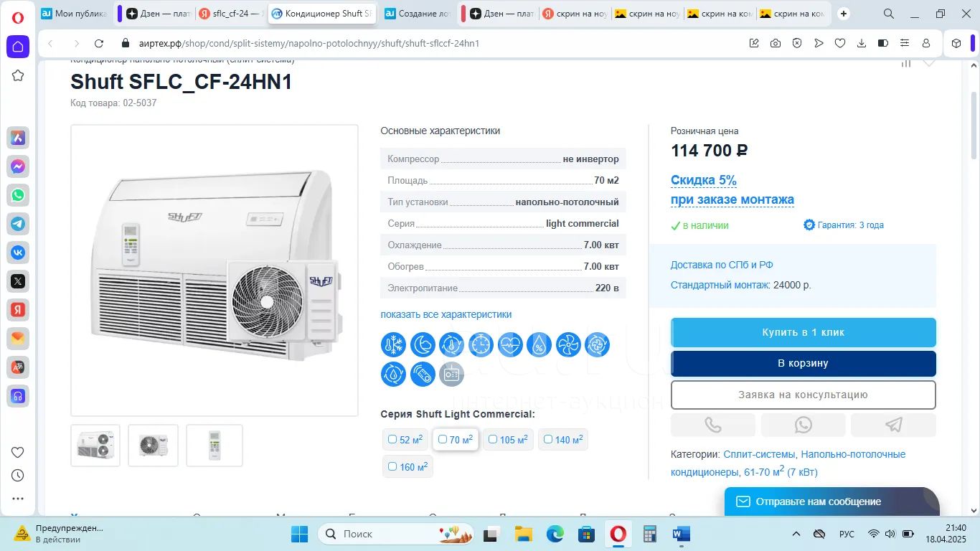Open File Explorer from the taskbar
Viewport: 980px width, 551px height.
pos(523,534)
